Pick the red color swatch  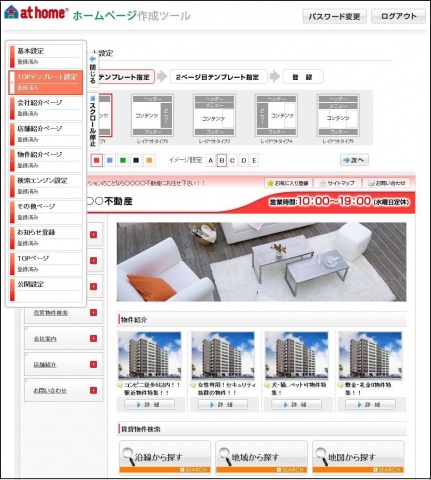point(97,160)
